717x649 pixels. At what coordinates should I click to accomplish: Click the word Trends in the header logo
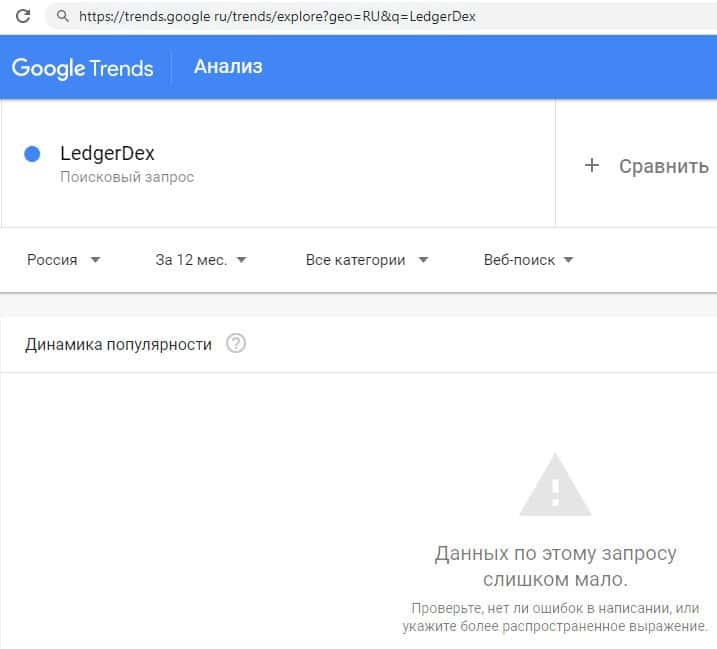coord(120,68)
